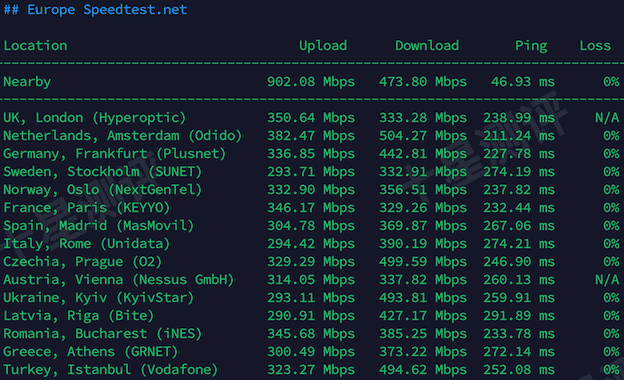Image resolution: width=624 pixels, height=380 pixels.
Task: Click 'N/A' loss in Austria Vienna row
Action: (607, 280)
